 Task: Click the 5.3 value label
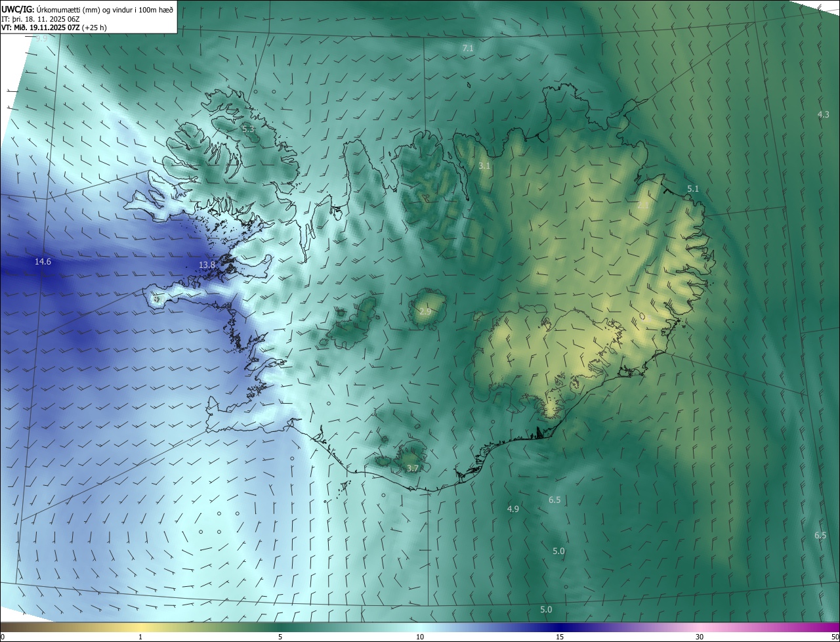pos(248,129)
